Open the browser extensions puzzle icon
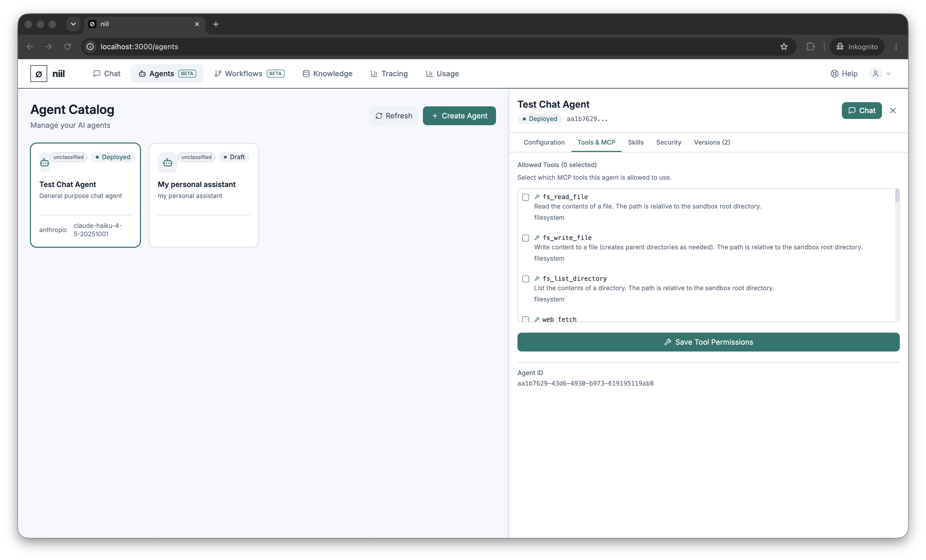Screen dimensions: 926x560 coord(810,47)
